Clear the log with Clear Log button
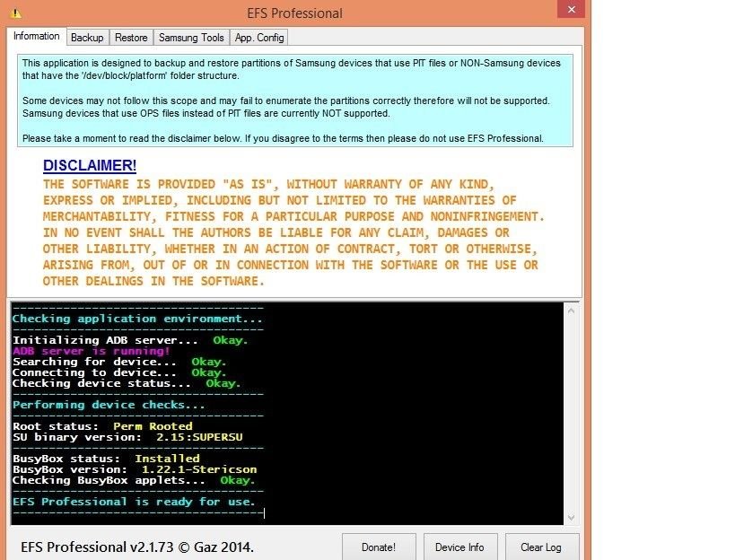 click(541, 547)
